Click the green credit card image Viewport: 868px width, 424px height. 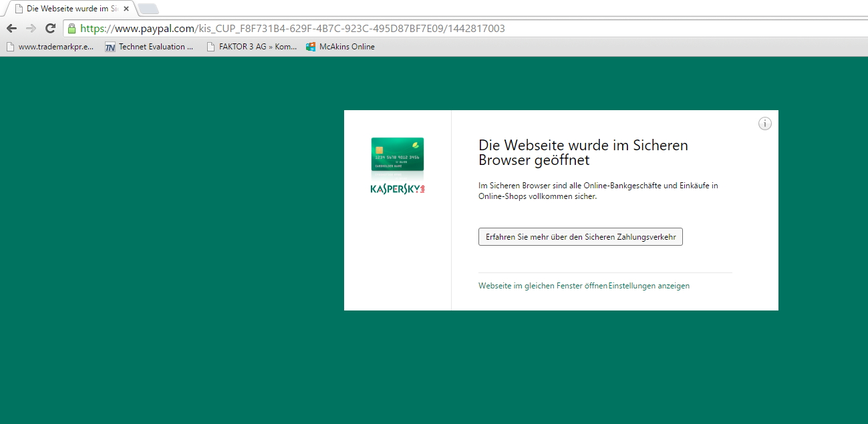(x=398, y=154)
